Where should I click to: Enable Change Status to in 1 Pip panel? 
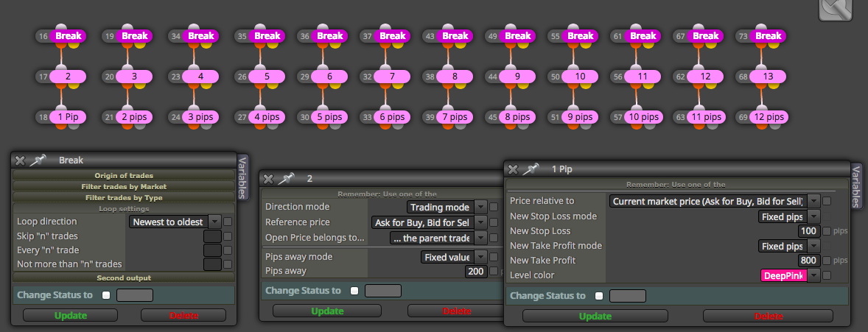(x=599, y=295)
